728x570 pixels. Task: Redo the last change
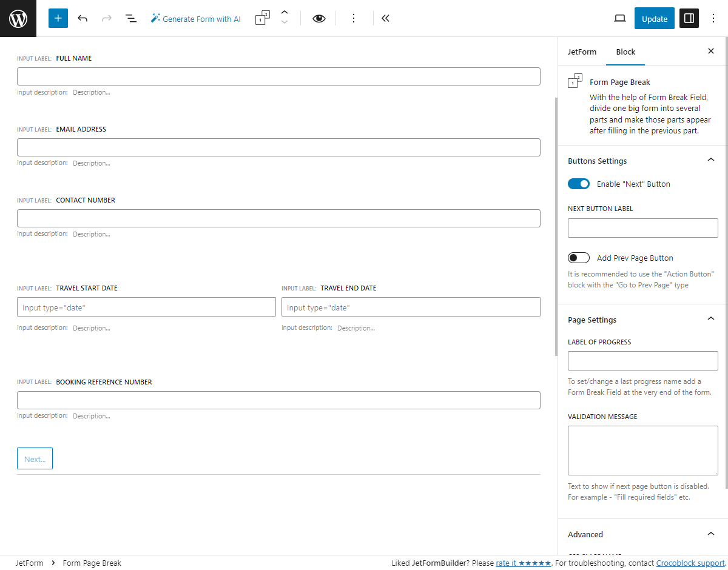(107, 18)
